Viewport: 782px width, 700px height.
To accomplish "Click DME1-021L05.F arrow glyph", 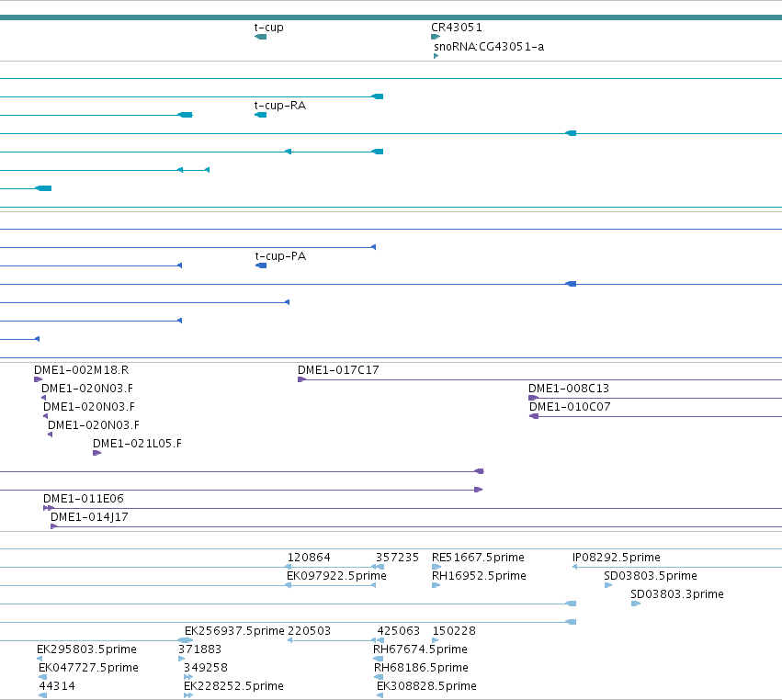I will click(96, 453).
